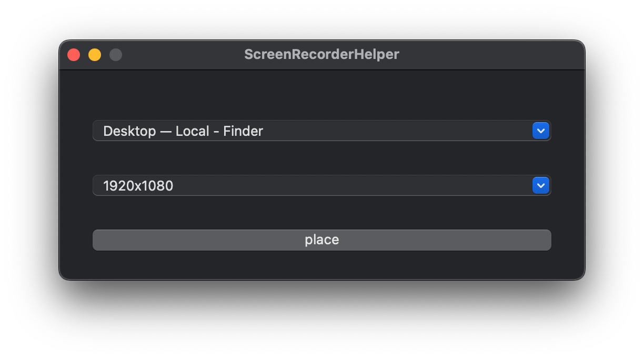Viewport: 644px width, 358px height.
Task: Click the grayed-out zoom button in the title bar
Action: point(116,55)
